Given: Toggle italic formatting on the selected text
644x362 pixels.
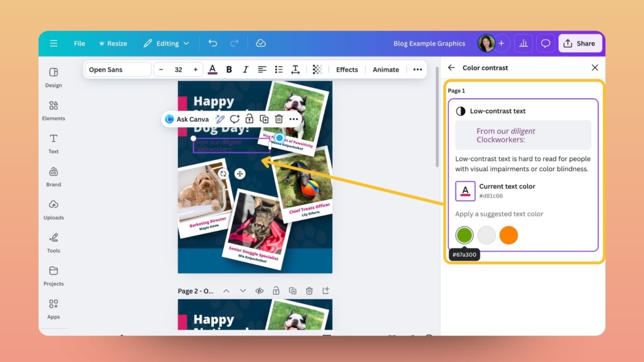Looking at the screenshot, I should (x=245, y=69).
